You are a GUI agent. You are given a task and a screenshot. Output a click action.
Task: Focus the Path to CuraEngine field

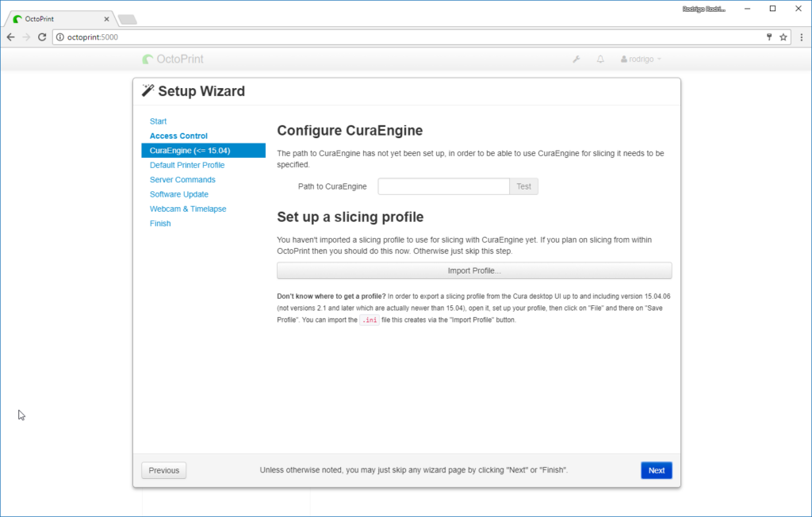click(x=444, y=186)
